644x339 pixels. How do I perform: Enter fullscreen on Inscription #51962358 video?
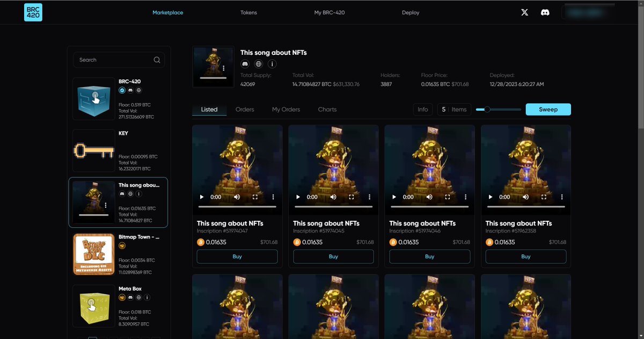point(544,197)
